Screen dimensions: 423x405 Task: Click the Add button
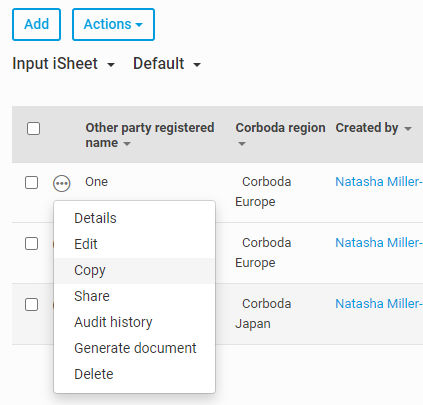point(36,25)
